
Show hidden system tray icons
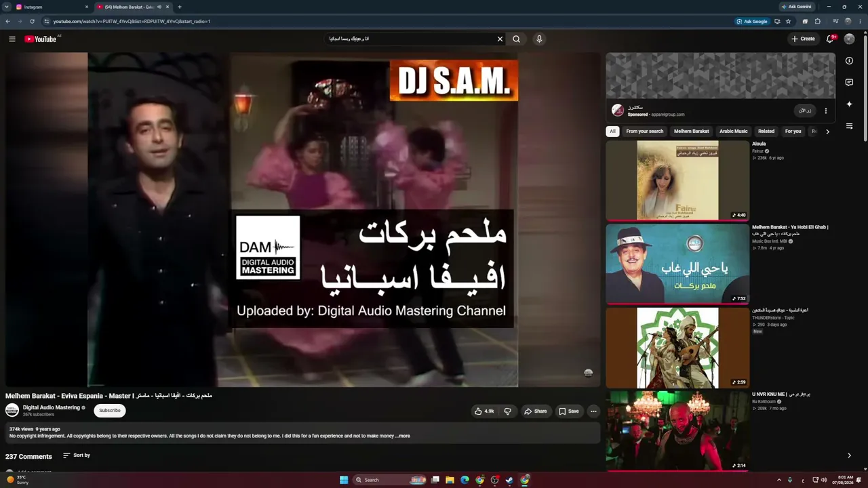coord(778,480)
